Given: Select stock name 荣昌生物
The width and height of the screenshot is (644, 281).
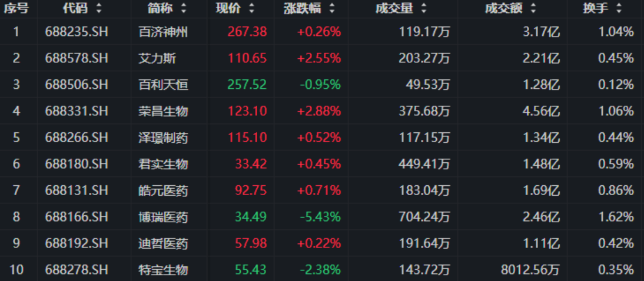Looking at the screenshot, I should click(x=163, y=111).
